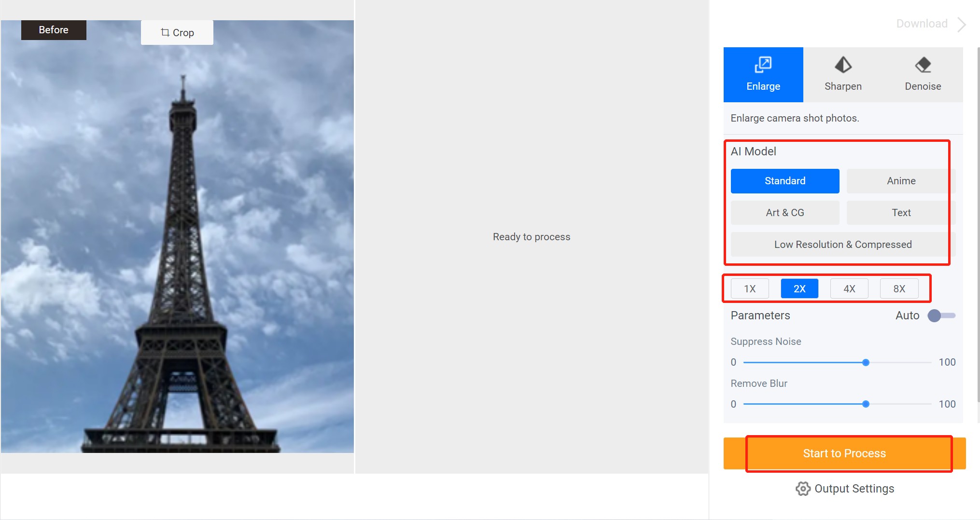Screen dimensions: 980x520
Task: Click the Remove Blur slider handle
Action: click(866, 404)
